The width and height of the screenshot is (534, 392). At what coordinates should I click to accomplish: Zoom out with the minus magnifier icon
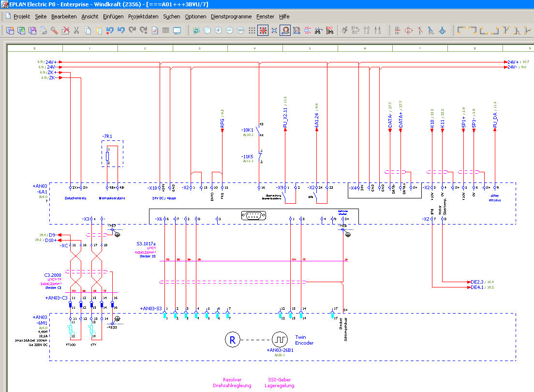229,30
